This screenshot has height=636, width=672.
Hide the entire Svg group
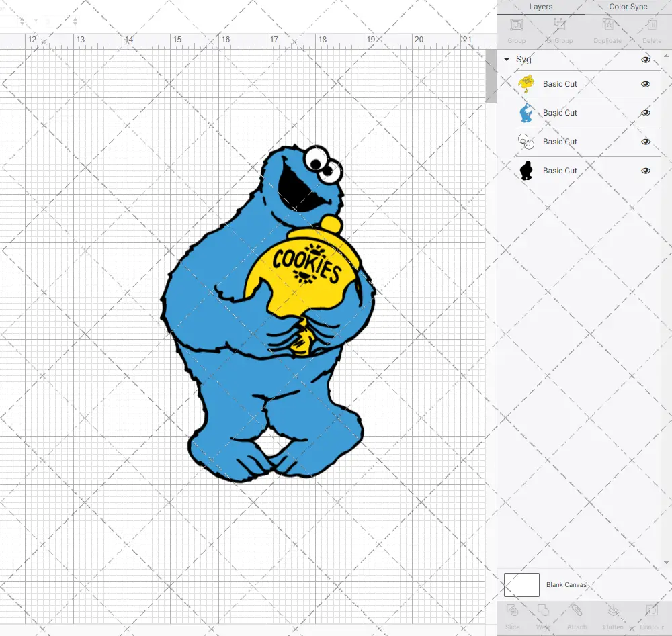click(x=645, y=60)
